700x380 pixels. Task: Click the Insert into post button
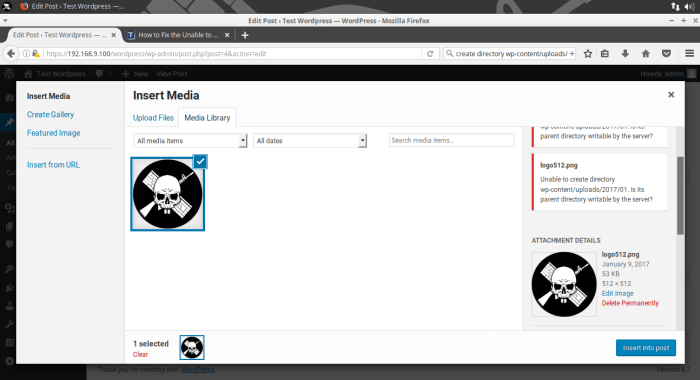646,348
